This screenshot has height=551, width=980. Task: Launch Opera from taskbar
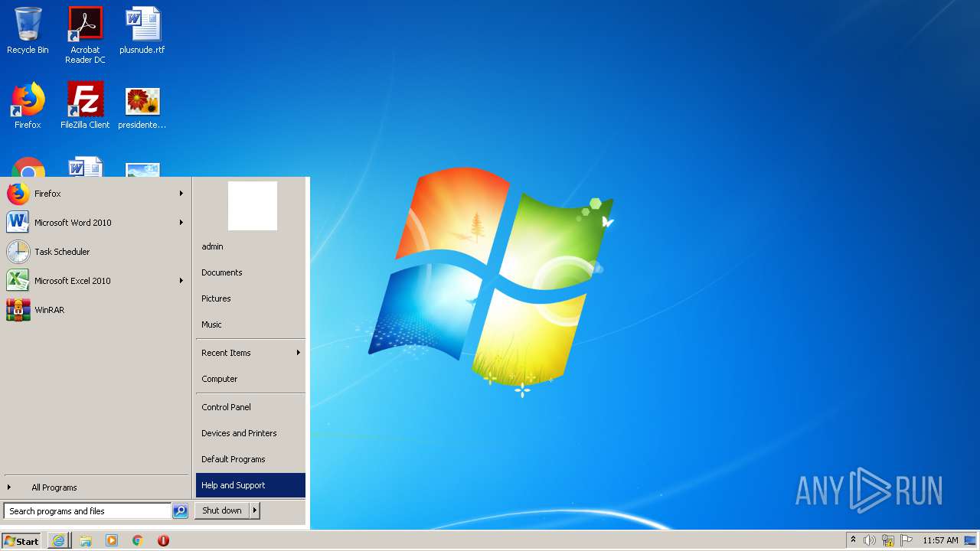(x=163, y=541)
